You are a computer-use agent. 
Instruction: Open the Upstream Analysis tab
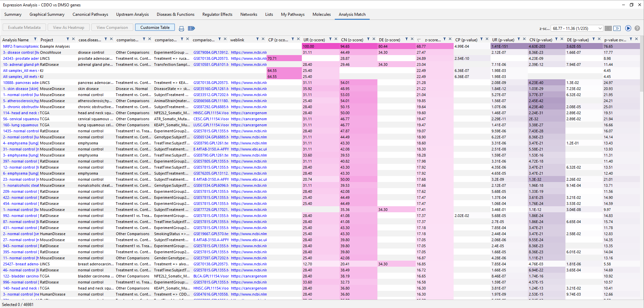pyautogui.click(x=132, y=14)
